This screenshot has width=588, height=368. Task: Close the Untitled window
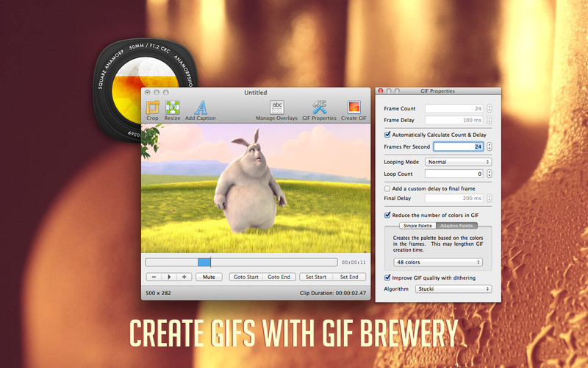pyautogui.click(x=148, y=93)
